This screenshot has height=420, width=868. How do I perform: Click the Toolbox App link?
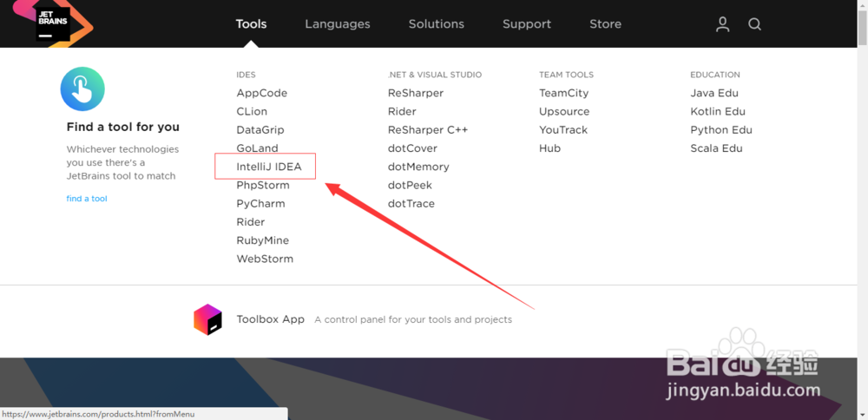coord(270,319)
